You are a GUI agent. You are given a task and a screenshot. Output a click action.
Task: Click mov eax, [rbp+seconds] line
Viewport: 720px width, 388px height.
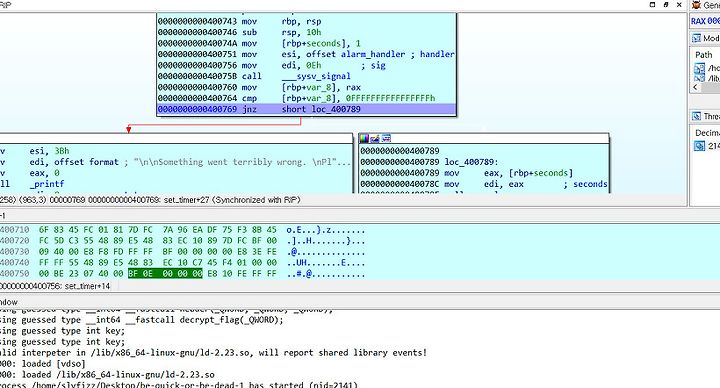coord(467,173)
